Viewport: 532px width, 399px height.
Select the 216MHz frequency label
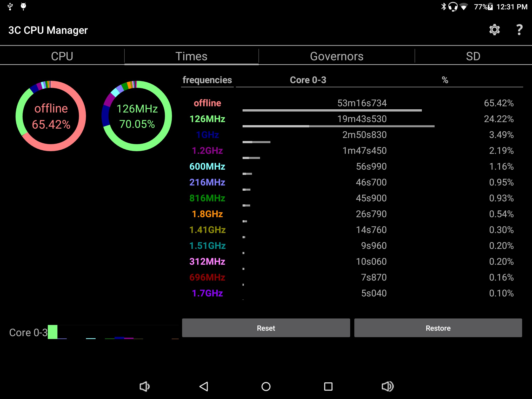coord(207,182)
